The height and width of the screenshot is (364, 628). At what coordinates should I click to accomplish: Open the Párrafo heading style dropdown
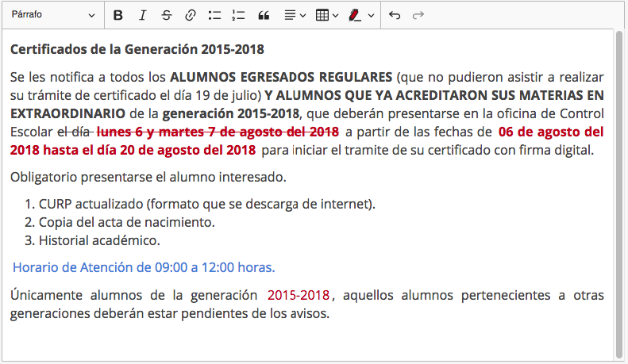(x=53, y=15)
